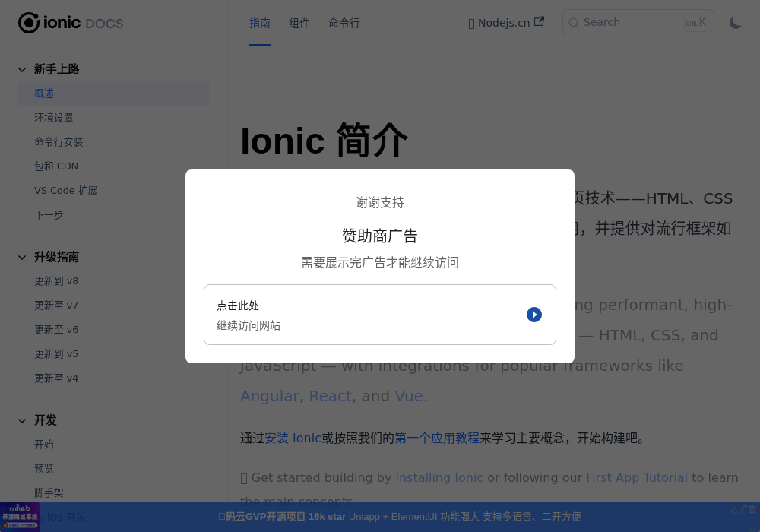The height and width of the screenshot is (532, 760).
Task: Click the 赞助商广告 heading
Action: click(x=379, y=236)
